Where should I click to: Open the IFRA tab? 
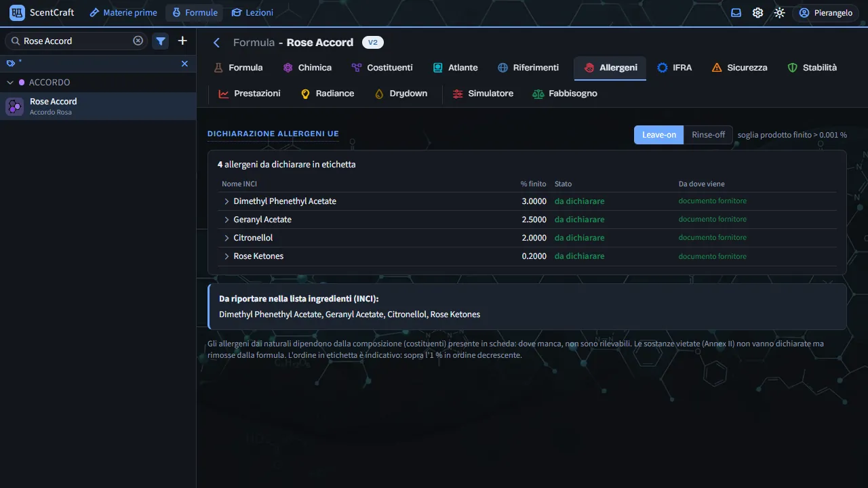pos(674,68)
